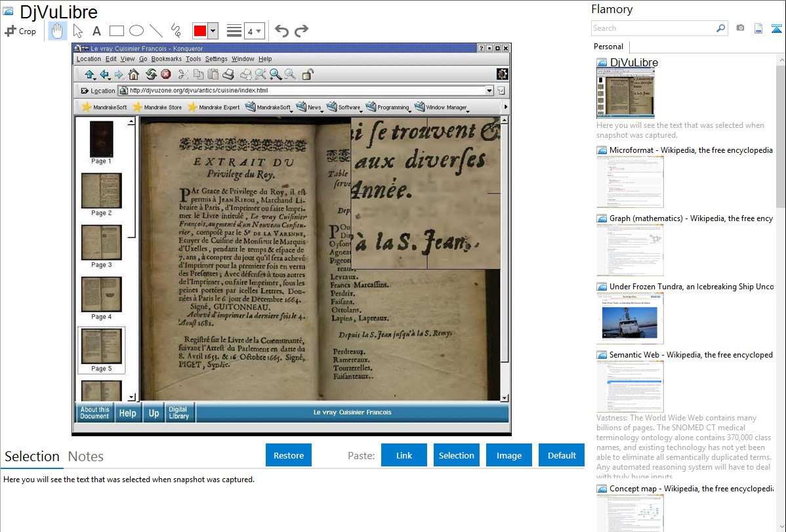Select the arrow pointer tool

[x=77, y=31]
